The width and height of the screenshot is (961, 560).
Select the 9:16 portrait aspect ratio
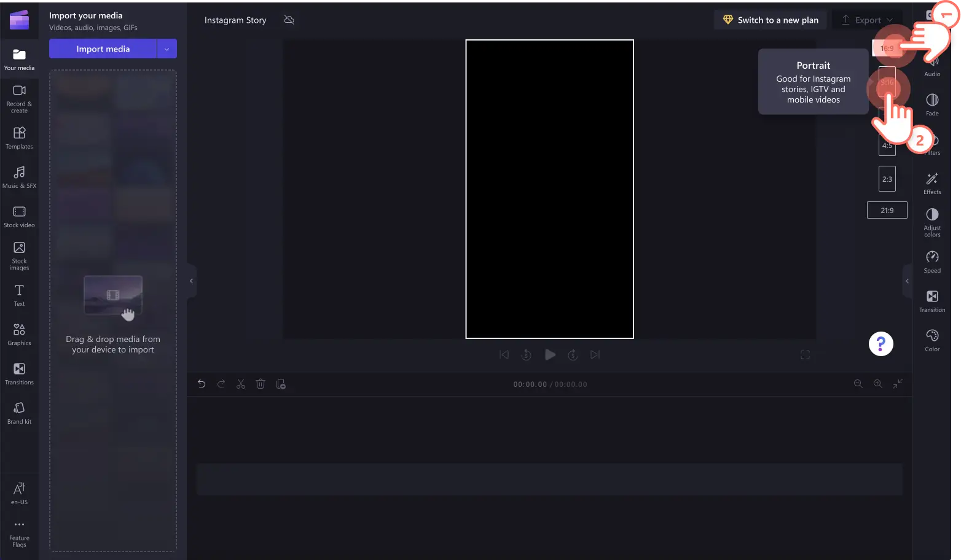pos(887,82)
